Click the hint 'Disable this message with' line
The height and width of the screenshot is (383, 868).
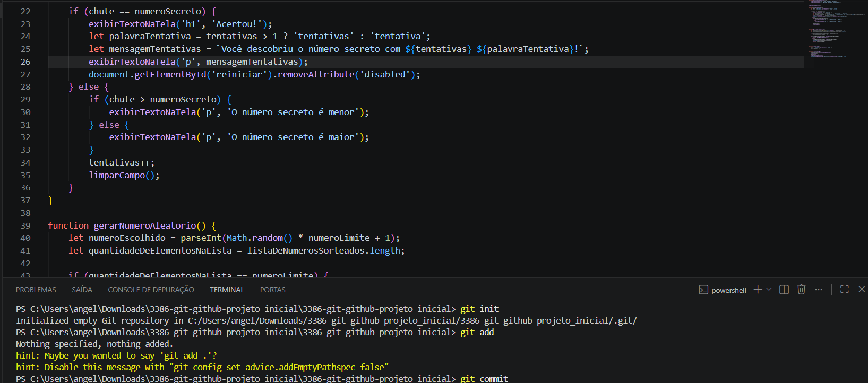[x=202, y=367]
